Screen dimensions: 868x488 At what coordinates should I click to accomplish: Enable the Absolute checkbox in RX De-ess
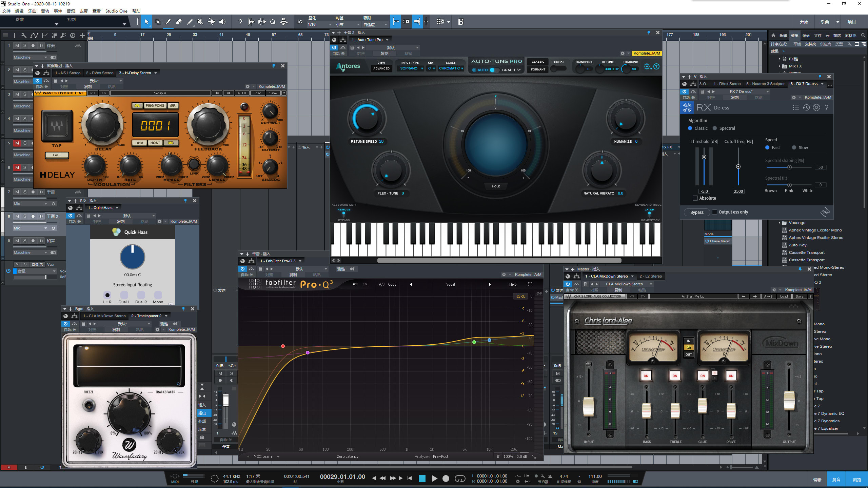click(x=695, y=198)
